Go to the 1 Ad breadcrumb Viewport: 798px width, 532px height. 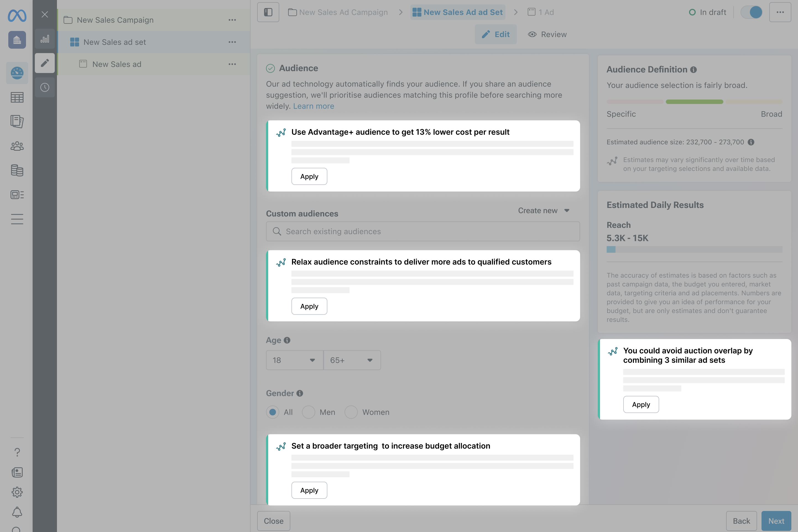click(x=541, y=12)
